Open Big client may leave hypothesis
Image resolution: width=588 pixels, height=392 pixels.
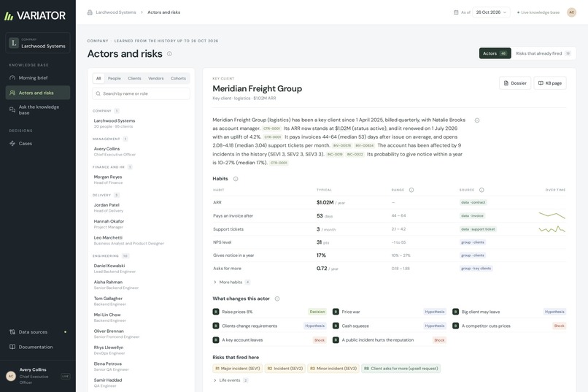coord(509,312)
